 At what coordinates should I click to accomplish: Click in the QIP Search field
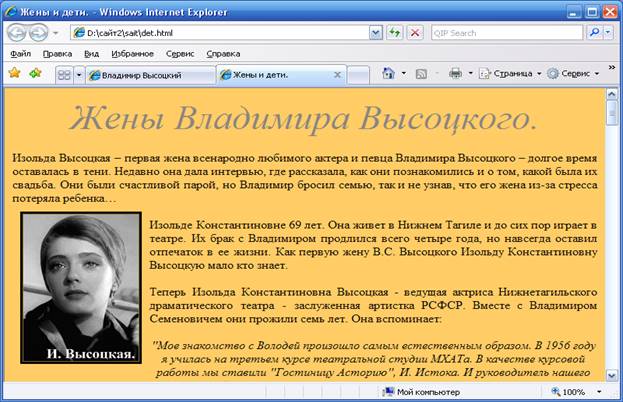pos(507,33)
